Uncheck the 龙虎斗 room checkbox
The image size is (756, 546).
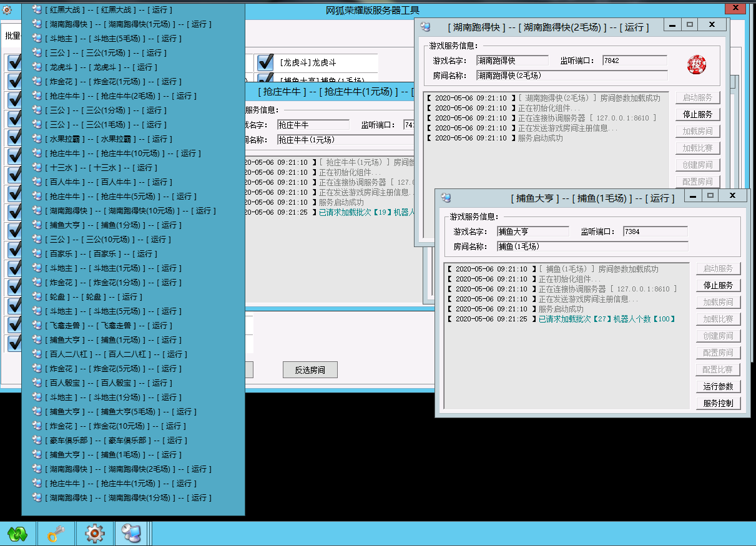point(266,62)
